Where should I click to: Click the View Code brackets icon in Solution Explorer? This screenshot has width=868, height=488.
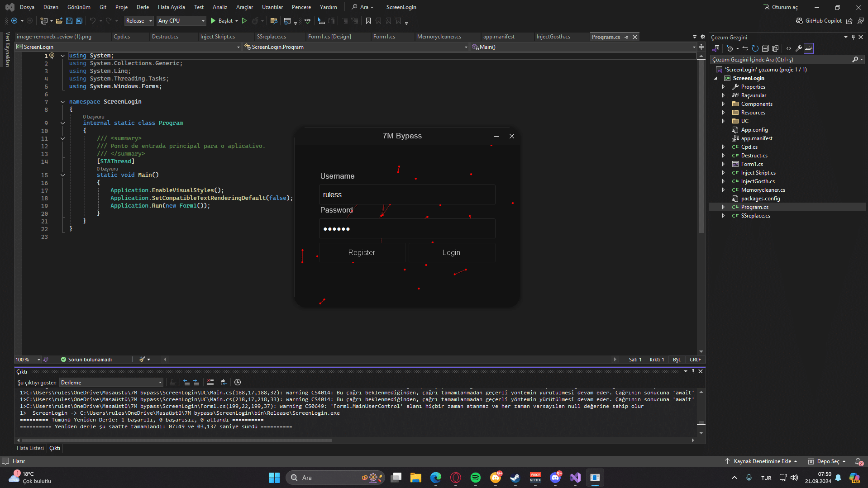tap(789, 48)
